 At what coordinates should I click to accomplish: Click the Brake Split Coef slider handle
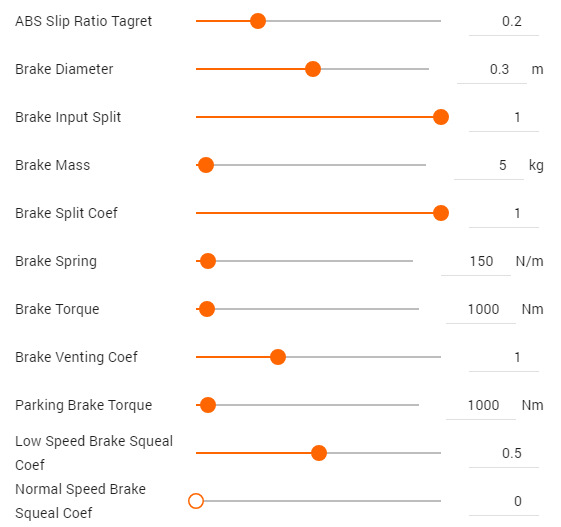click(x=441, y=213)
